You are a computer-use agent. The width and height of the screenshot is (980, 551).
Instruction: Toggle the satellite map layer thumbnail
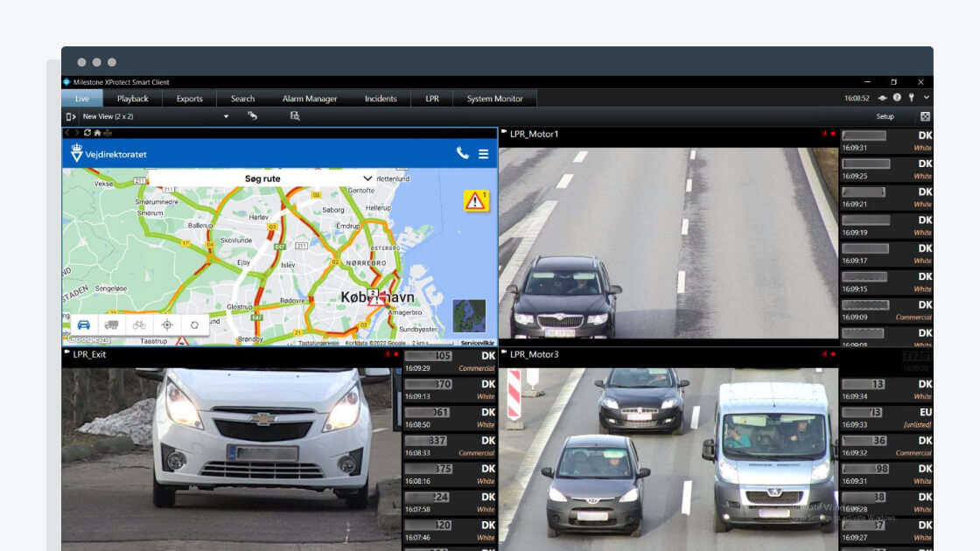469,316
